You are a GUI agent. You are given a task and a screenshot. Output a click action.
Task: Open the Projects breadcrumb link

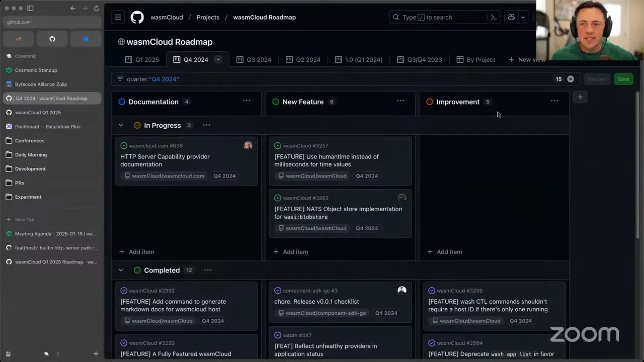208,17
